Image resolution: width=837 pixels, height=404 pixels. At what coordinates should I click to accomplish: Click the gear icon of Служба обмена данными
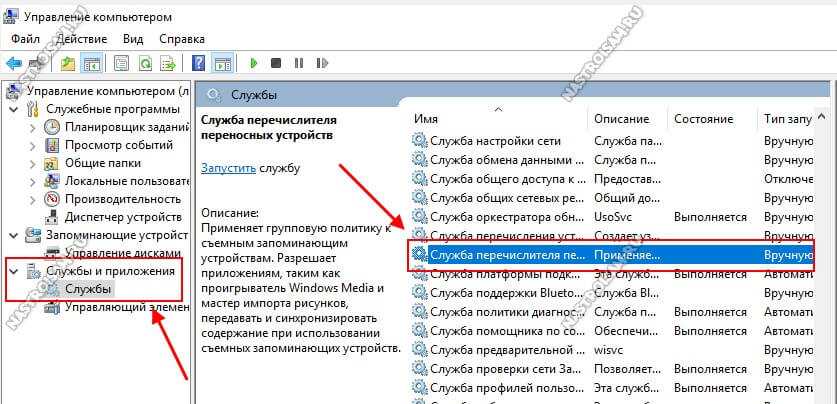(420, 160)
